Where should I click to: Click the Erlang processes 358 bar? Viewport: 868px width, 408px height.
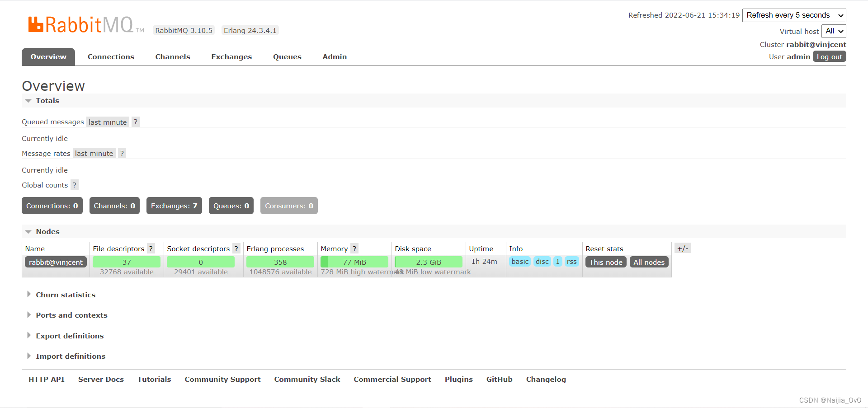coord(280,262)
